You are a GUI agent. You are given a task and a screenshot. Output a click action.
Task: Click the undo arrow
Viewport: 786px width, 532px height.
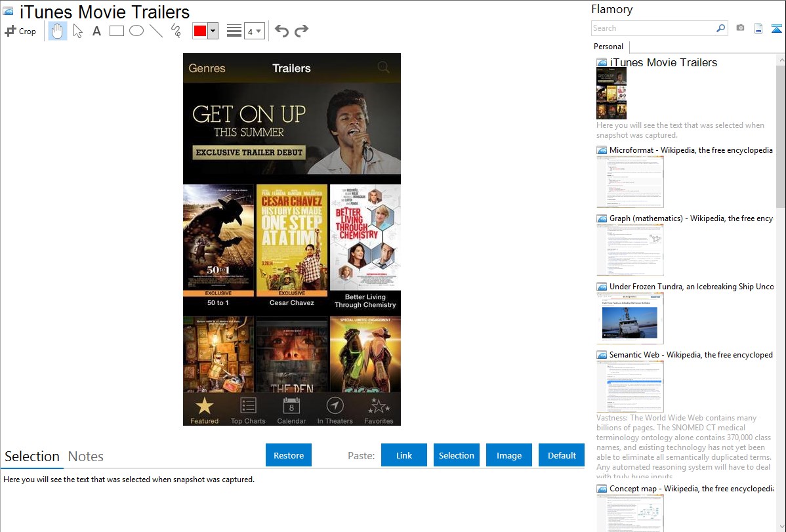281,31
